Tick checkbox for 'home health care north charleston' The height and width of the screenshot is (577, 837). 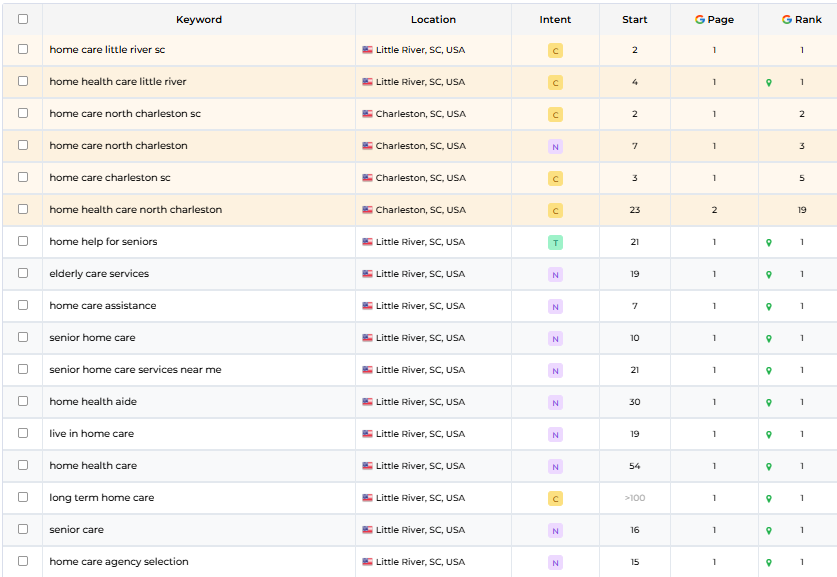pyautogui.click(x=23, y=209)
